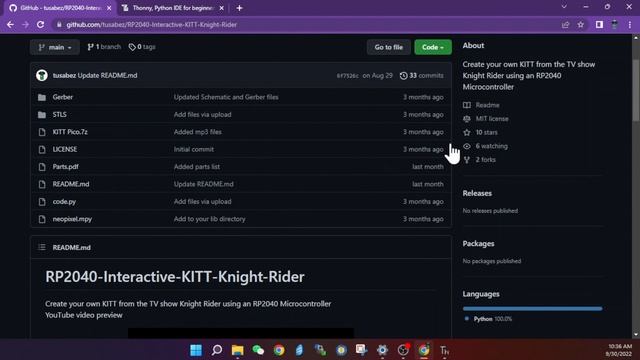Open README table of contents icon
This screenshot has width=640, height=360.
42,247
